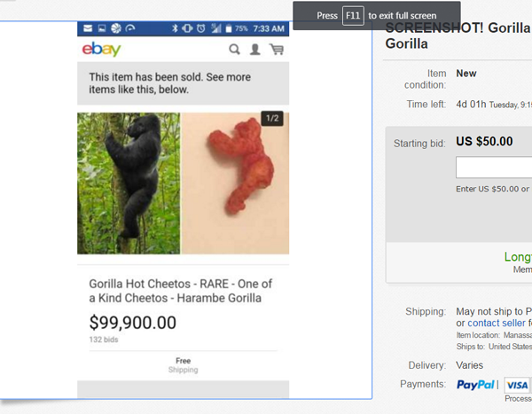
Task: Click the Gorilla Hot Cheetos listing title
Action: pyautogui.click(x=180, y=291)
